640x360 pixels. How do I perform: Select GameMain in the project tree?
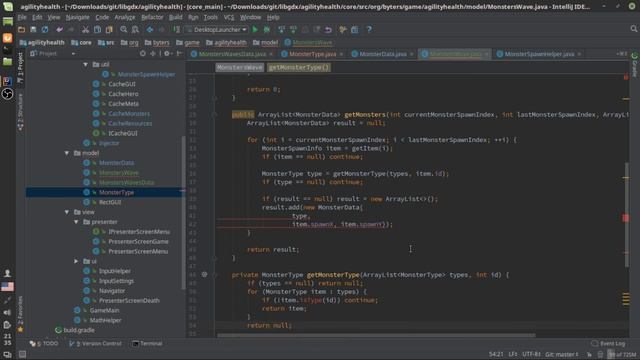tap(104, 310)
